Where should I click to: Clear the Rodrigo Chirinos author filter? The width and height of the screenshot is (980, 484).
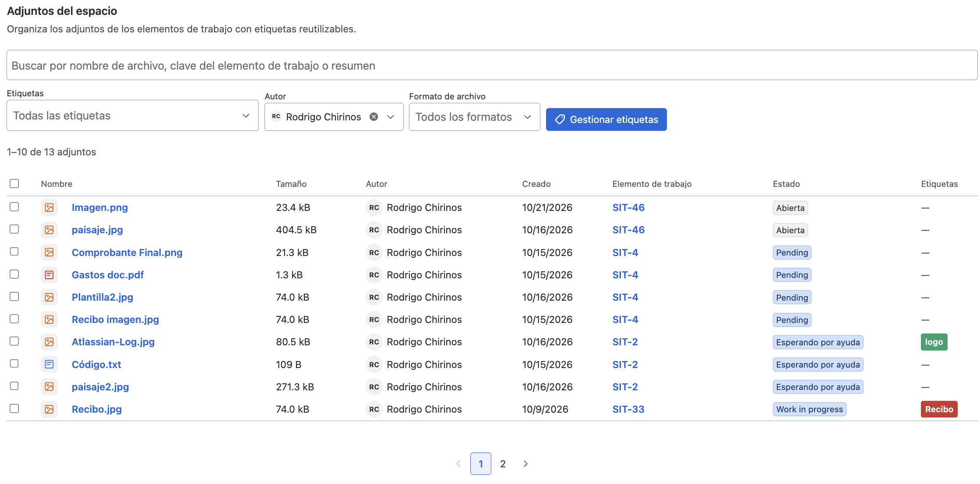click(374, 117)
